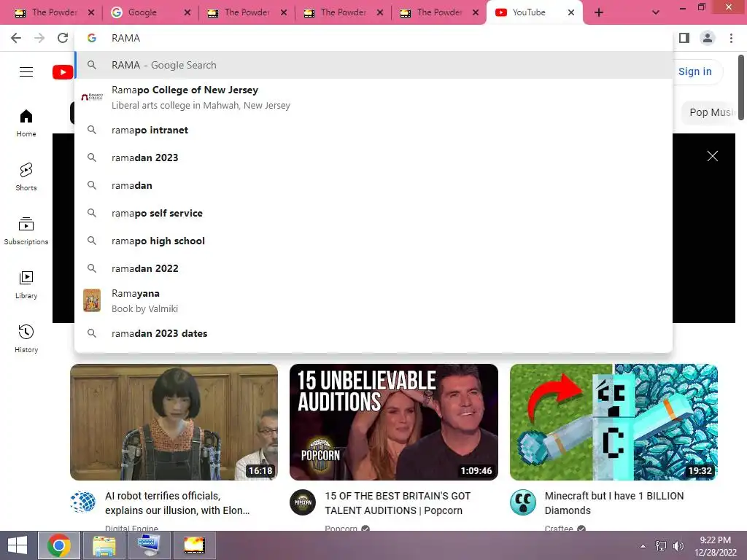This screenshot has width=747, height=560.
Task: Open the Windows Start button
Action: coord(18,545)
